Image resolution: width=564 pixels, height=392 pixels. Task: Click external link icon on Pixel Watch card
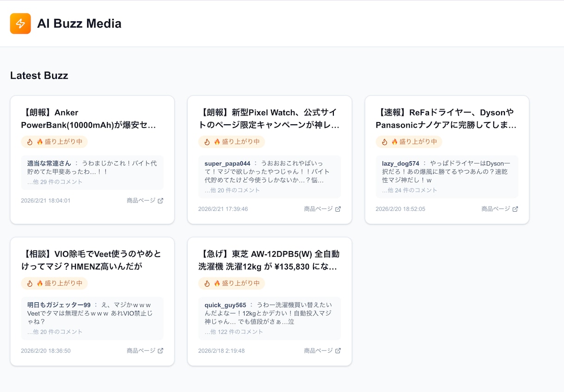(x=338, y=209)
